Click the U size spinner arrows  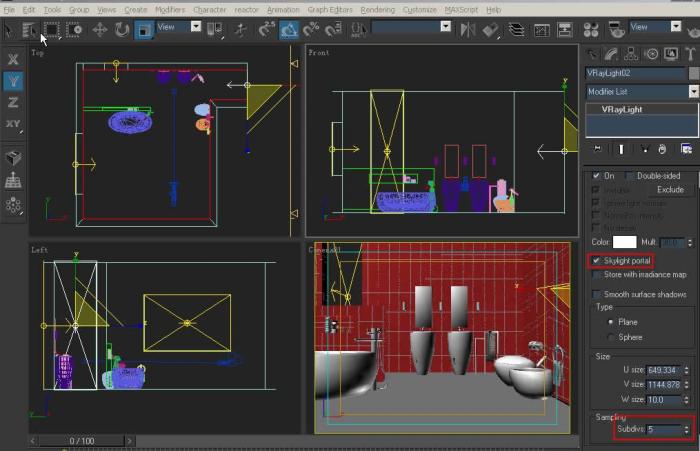[x=687, y=370]
